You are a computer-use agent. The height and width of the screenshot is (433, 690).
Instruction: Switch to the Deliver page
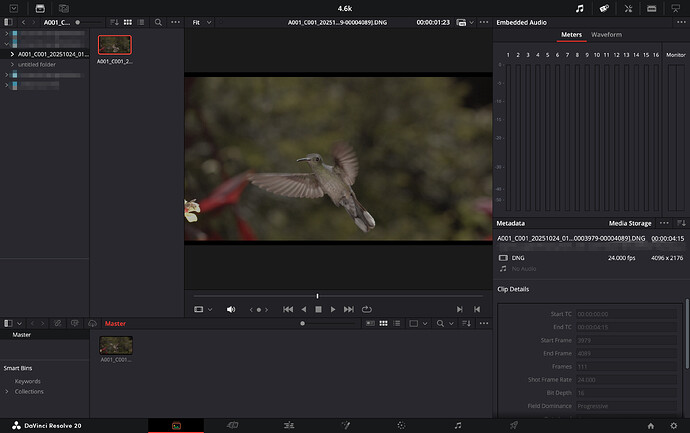click(514, 425)
